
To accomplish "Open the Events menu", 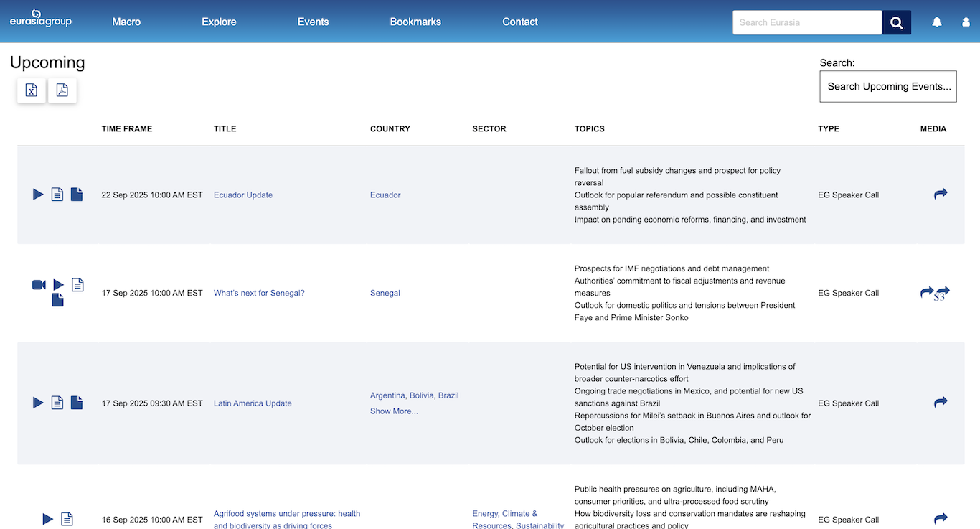I will click(x=313, y=22).
